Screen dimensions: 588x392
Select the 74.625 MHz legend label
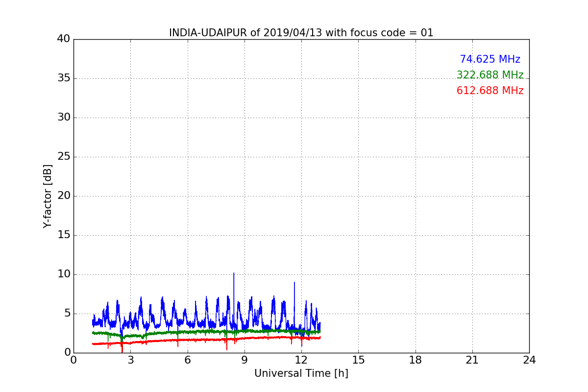tap(490, 59)
